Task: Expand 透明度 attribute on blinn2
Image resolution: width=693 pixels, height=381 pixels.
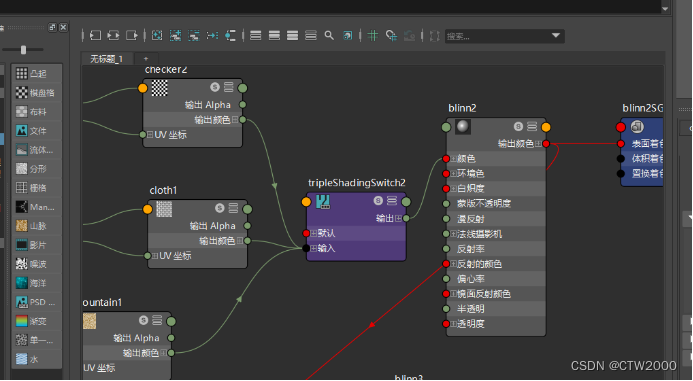Action: (453, 324)
